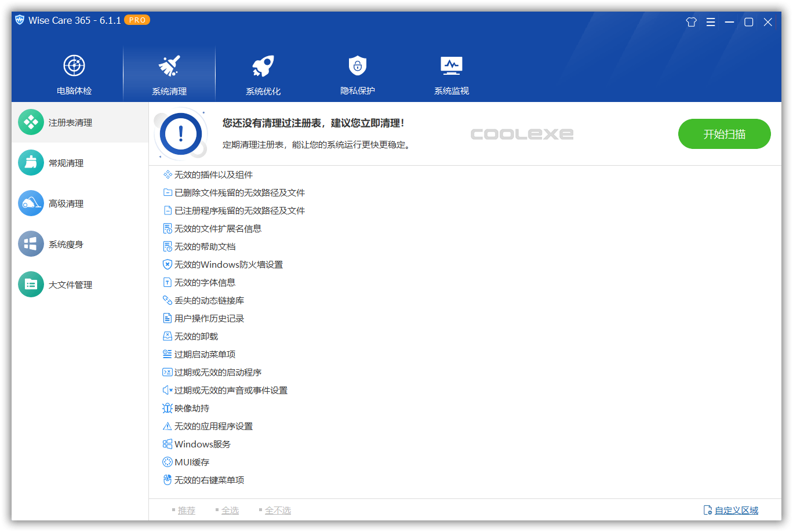Click the icon for MUI缓存
The height and width of the screenshot is (532, 793).
point(168,462)
